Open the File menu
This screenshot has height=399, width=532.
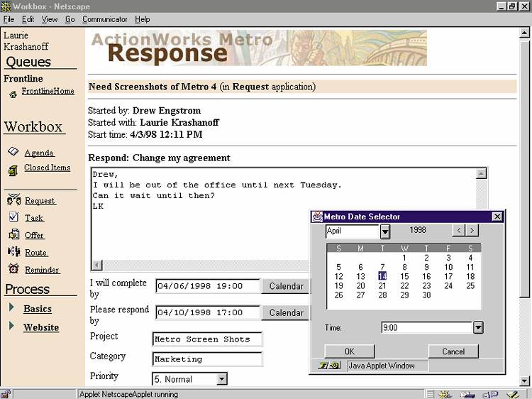(x=9, y=19)
